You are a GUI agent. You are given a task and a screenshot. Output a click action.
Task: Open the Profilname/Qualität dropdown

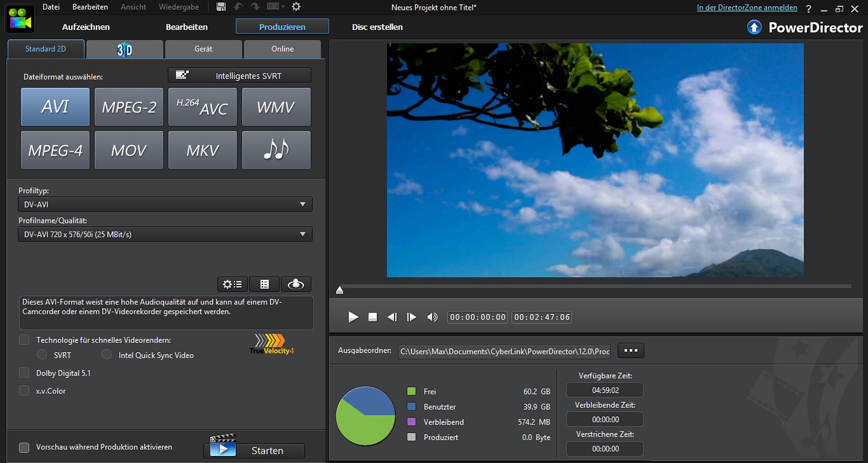[302, 234]
